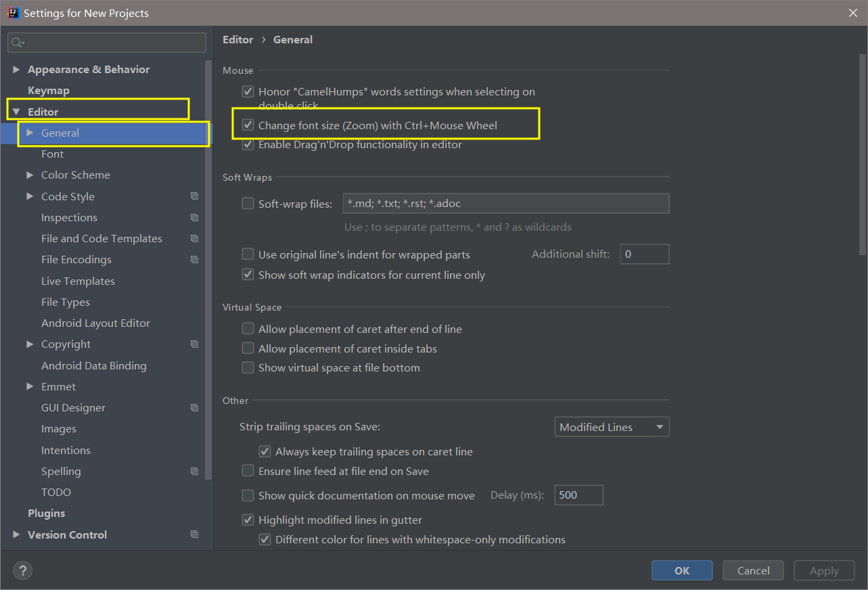Open Live Templates settings

tap(78, 281)
